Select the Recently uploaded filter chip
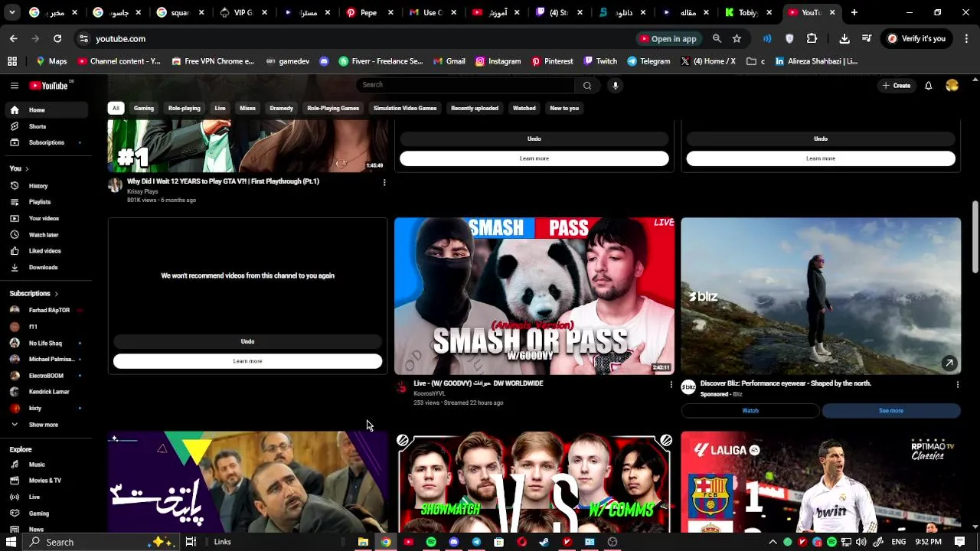The height and width of the screenshot is (551, 980). [475, 108]
